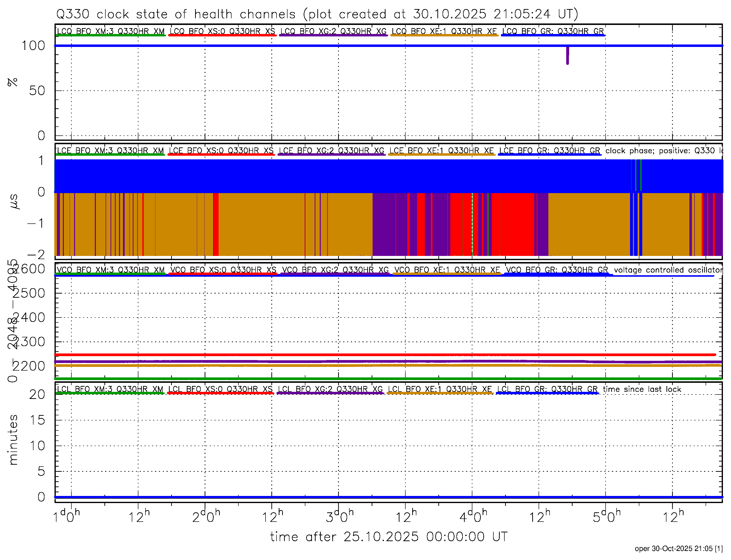
Task: Click the red VCO trace line
Action: pos(333,355)
